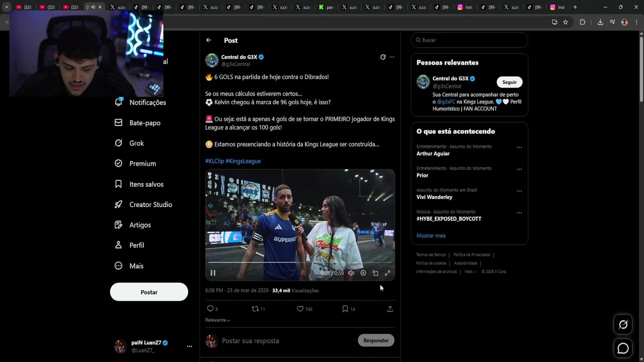Screen dimensions: 644x362
Task: Open Itens salvos in the sidebar
Action: pos(139,184)
